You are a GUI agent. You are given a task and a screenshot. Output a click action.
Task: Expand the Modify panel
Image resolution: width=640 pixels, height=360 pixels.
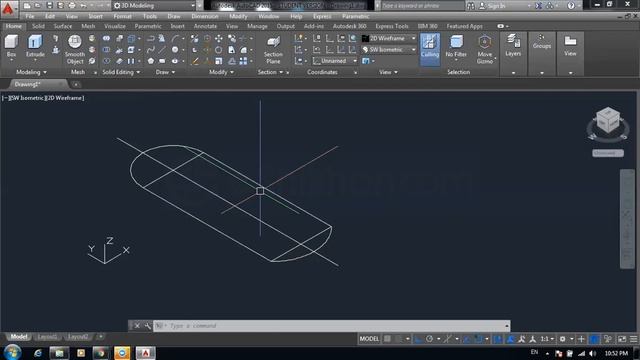tap(221, 72)
